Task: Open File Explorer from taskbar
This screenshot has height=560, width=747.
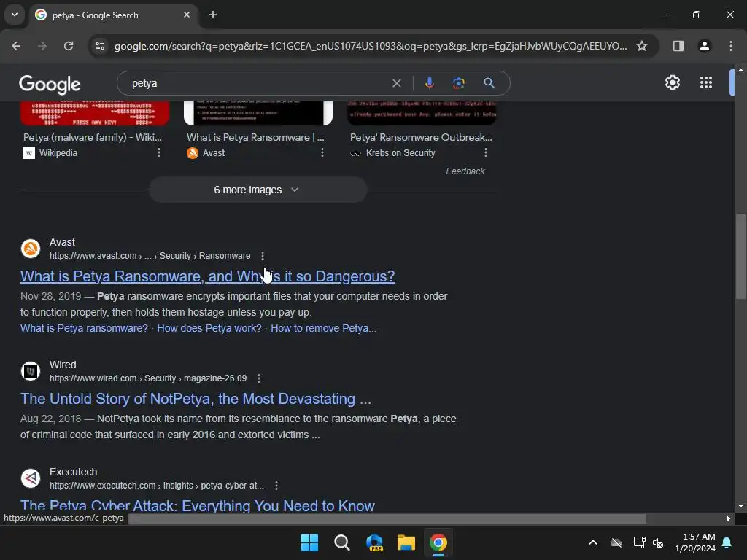Action: coord(406,542)
